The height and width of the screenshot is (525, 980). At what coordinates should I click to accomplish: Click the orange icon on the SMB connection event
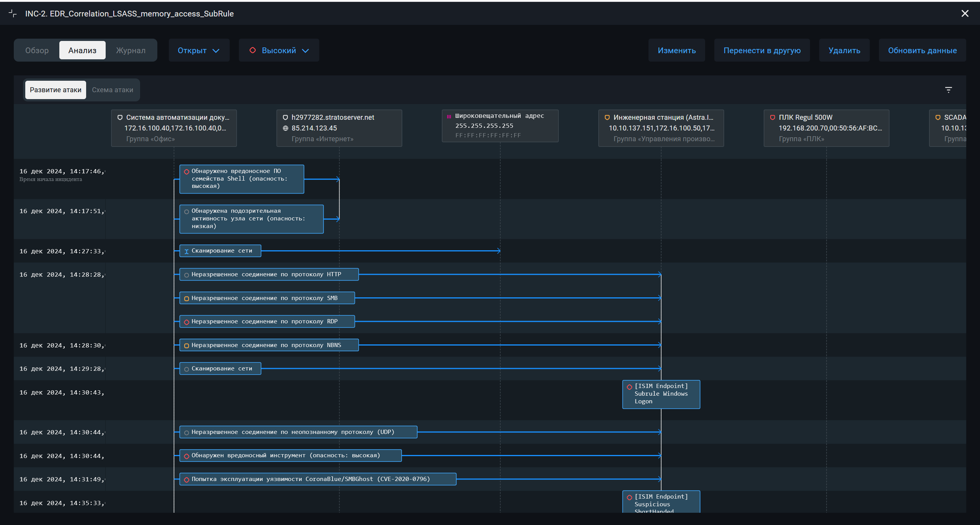(x=186, y=298)
